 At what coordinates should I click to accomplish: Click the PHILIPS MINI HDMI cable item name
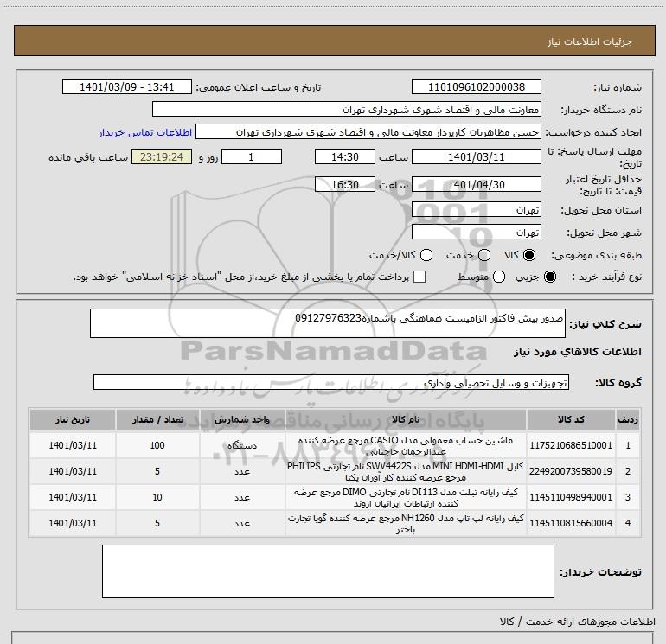(x=406, y=472)
